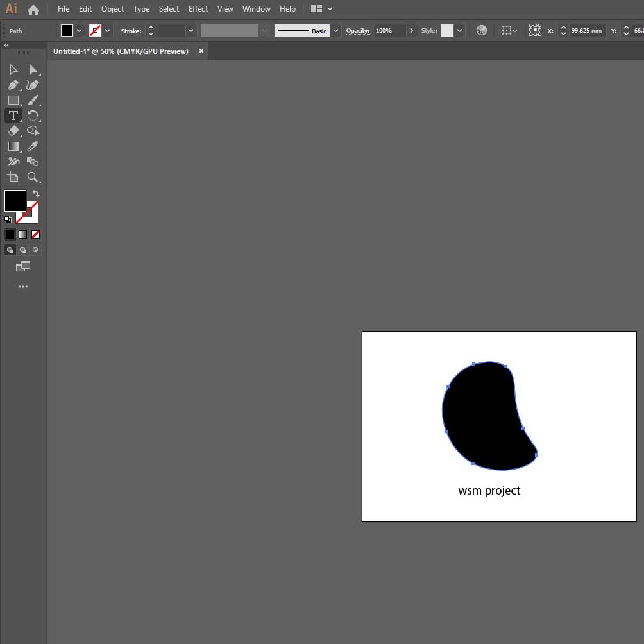Select the Direct Selection tool
The height and width of the screenshot is (644, 644).
point(33,69)
